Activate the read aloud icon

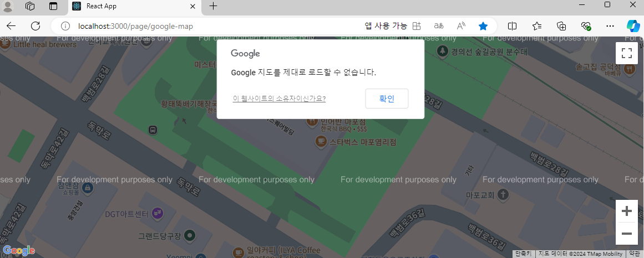(462, 26)
